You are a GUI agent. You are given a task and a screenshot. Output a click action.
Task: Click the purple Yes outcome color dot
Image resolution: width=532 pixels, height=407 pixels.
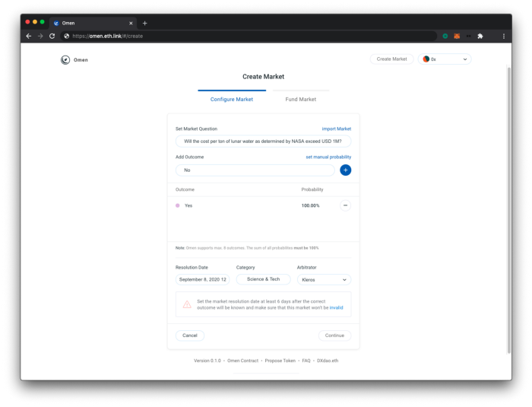[178, 205]
